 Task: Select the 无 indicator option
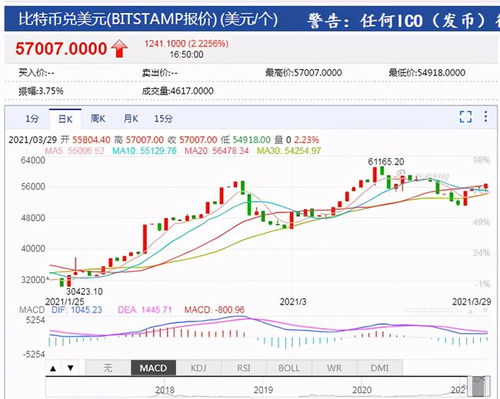pos(108,368)
